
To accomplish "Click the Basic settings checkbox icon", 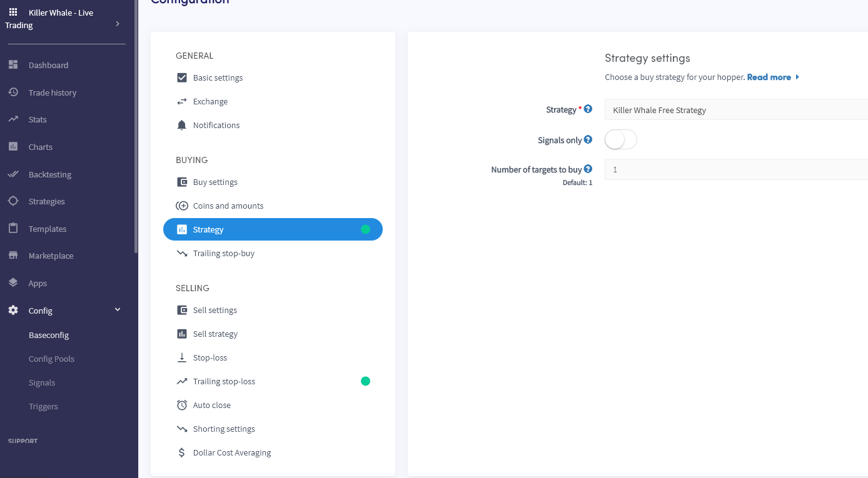I will pyautogui.click(x=182, y=77).
